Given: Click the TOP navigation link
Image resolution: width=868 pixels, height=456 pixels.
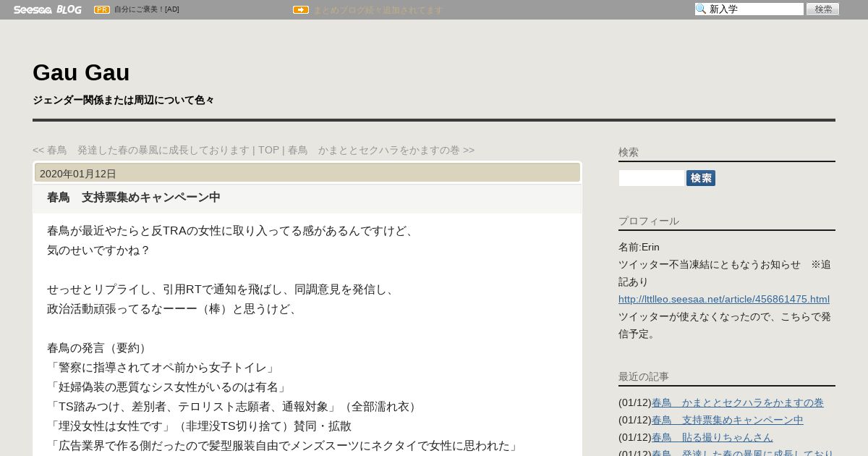Looking at the screenshot, I should (268, 150).
